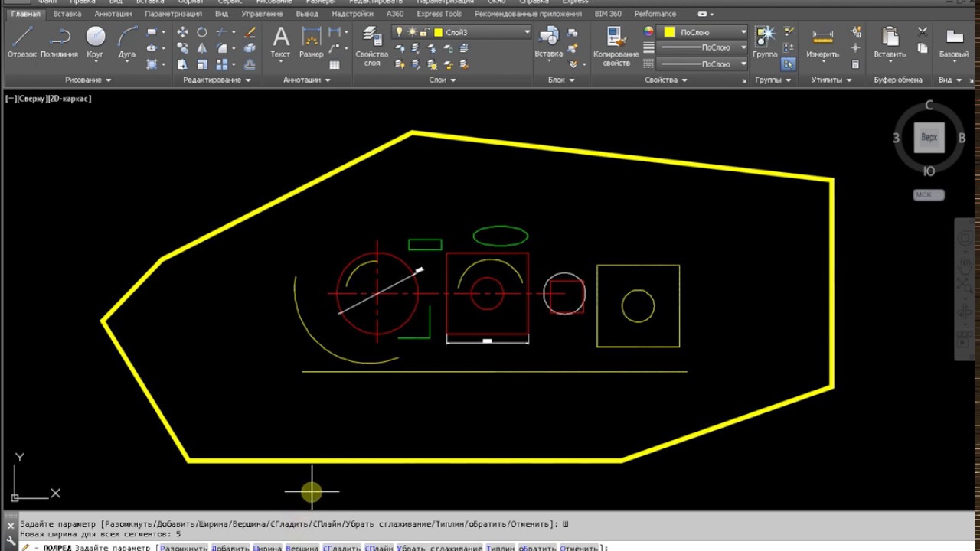Image resolution: width=980 pixels, height=551 pixels.
Task: Click the Table icon in Аннотации
Action: (335, 64)
